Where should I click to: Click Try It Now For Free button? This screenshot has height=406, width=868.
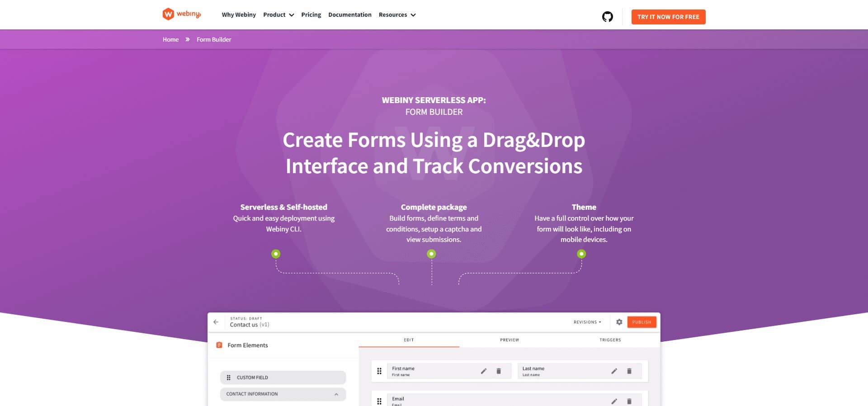coord(668,17)
